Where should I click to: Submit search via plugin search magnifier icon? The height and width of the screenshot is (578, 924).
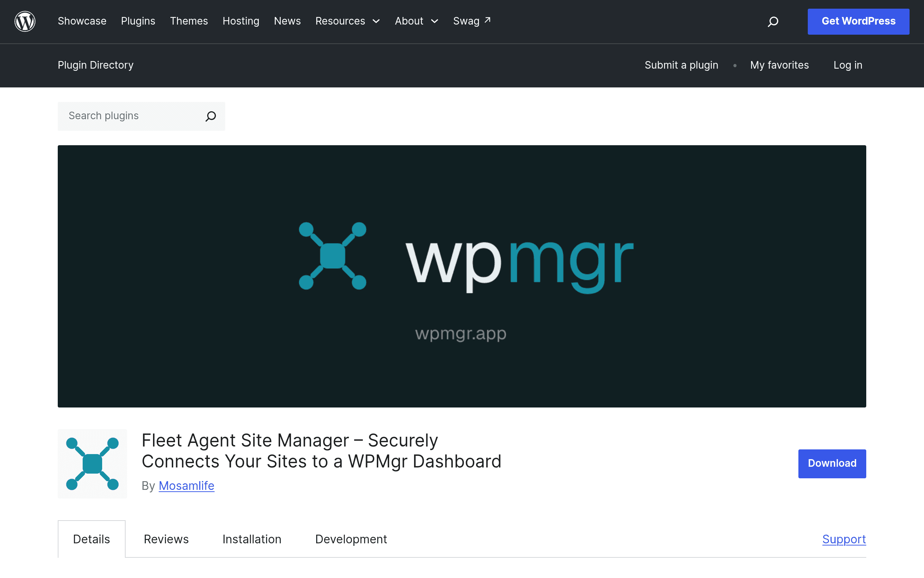(211, 116)
